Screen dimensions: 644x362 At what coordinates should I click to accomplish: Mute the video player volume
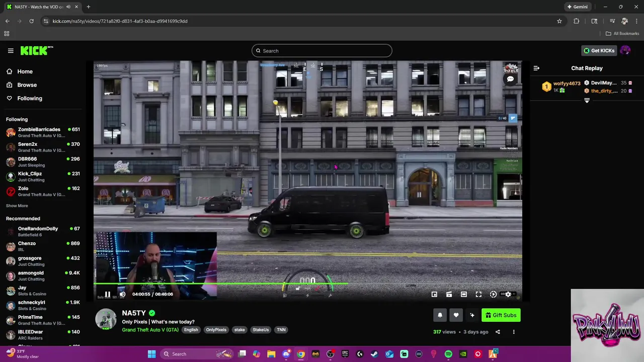pyautogui.click(x=122, y=294)
